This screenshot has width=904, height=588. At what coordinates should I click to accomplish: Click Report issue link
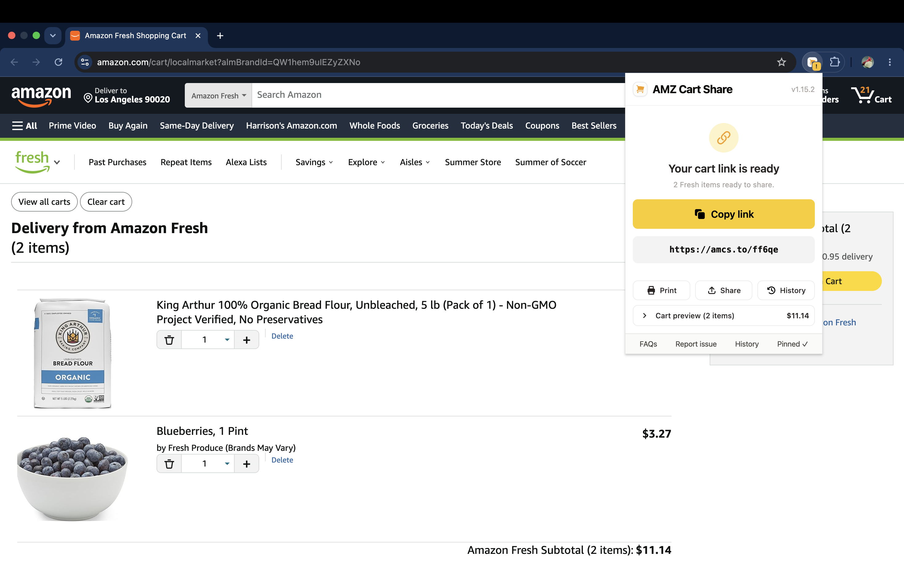(x=696, y=344)
